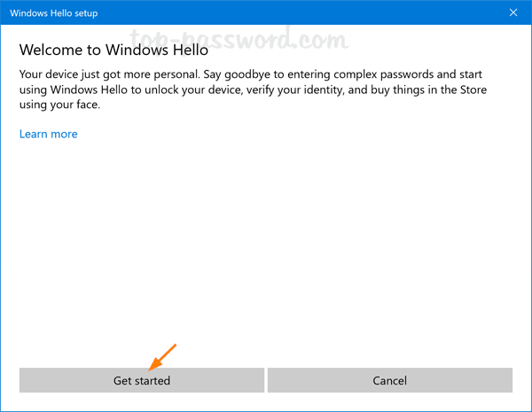
Task: Open the Learn more link
Action: tap(49, 134)
